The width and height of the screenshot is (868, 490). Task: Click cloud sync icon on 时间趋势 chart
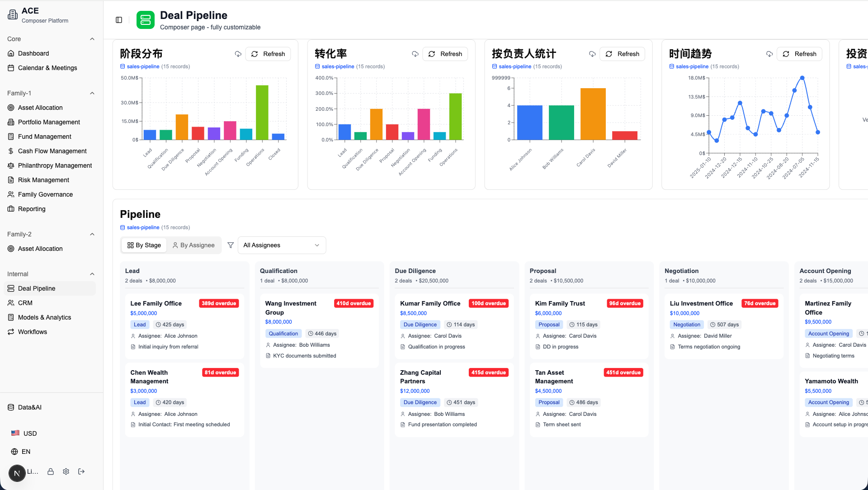[x=769, y=54]
